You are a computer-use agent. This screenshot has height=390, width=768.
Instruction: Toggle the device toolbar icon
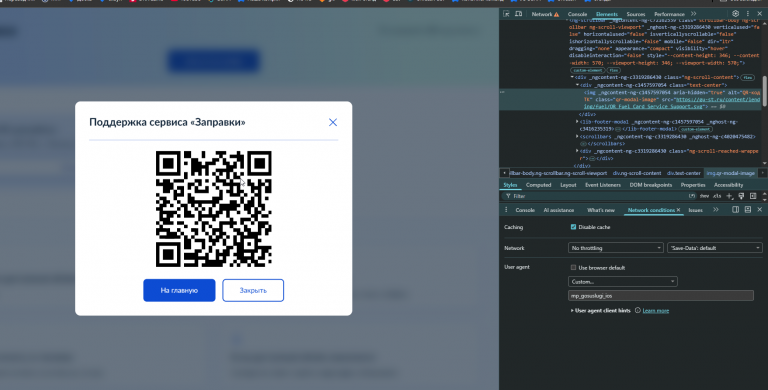518,14
